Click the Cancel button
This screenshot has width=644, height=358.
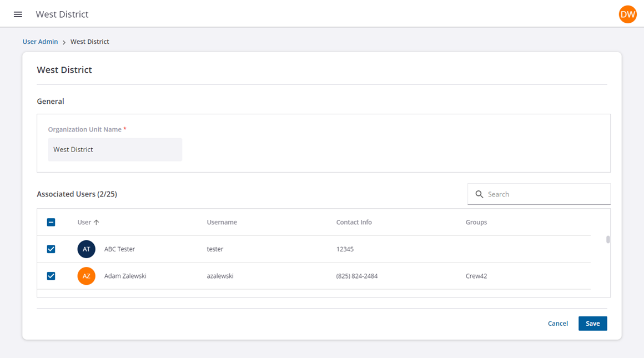[x=557, y=324]
